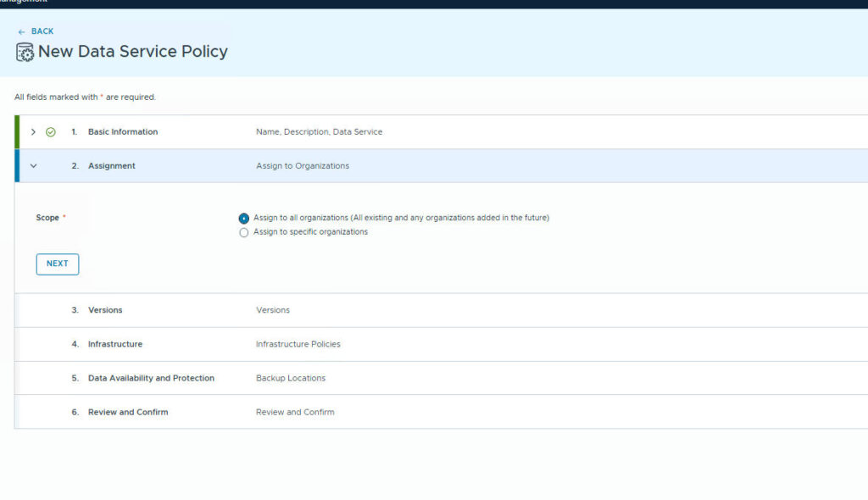
Task: Click the Backup Locations description text
Action: tap(291, 378)
